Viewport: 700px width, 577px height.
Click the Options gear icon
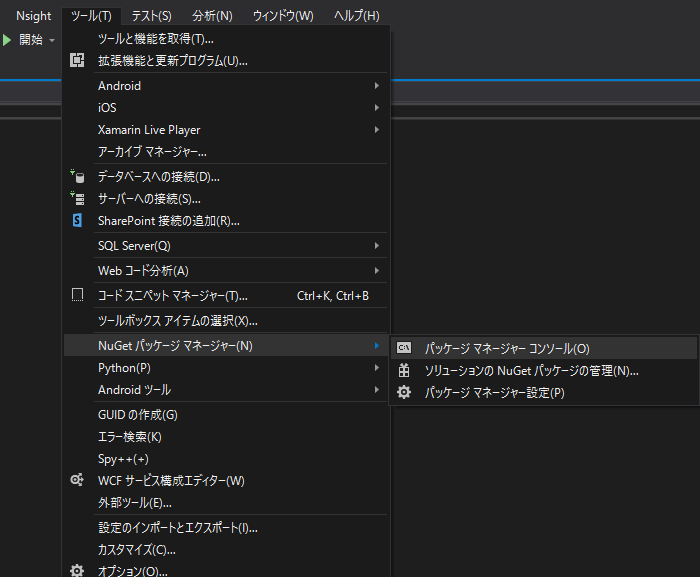pos(77,570)
